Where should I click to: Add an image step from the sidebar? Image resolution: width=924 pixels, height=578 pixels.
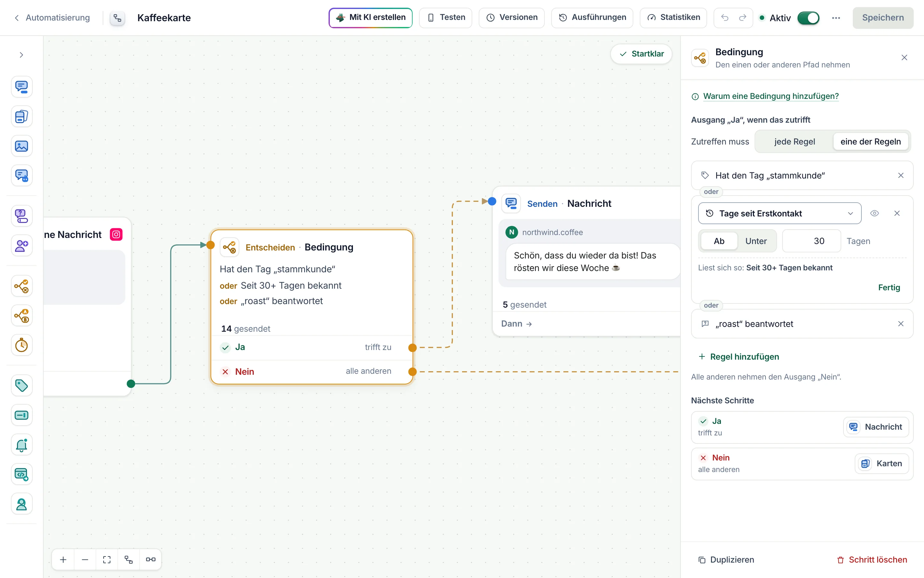21,146
